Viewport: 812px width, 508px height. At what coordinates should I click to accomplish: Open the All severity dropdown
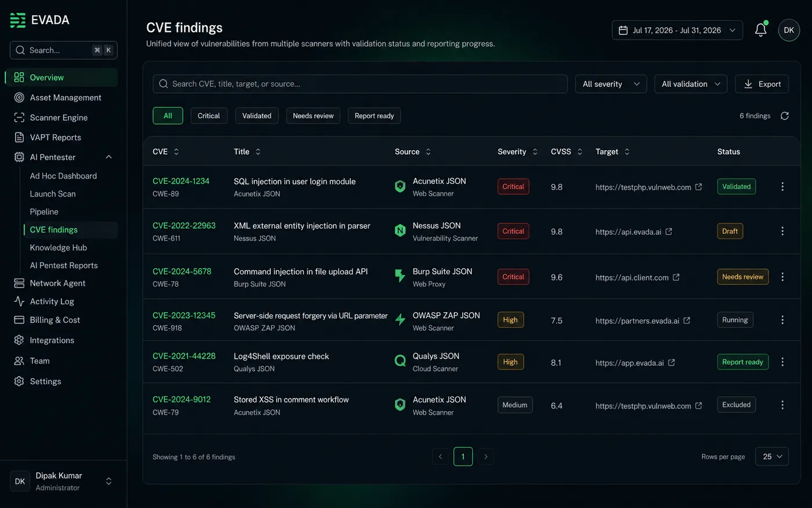[x=611, y=84]
